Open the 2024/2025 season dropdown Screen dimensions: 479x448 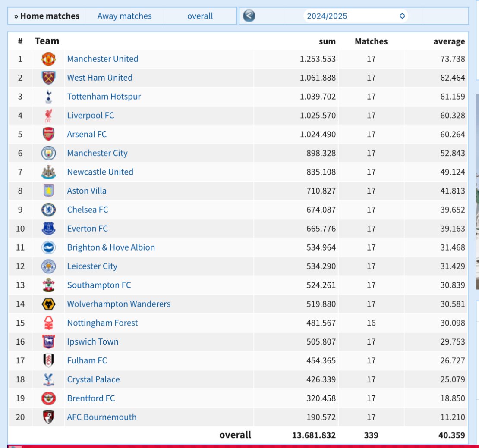pyautogui.click(x=356, y=16)
